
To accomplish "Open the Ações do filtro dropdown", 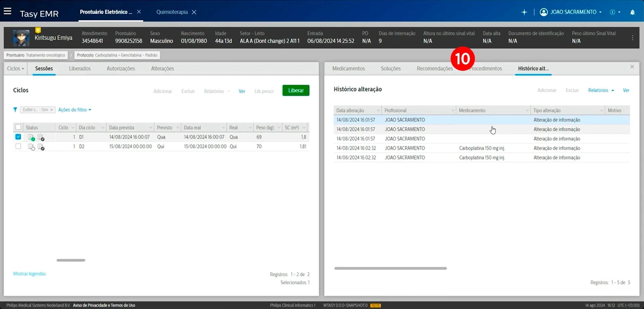I will (75, 110).
